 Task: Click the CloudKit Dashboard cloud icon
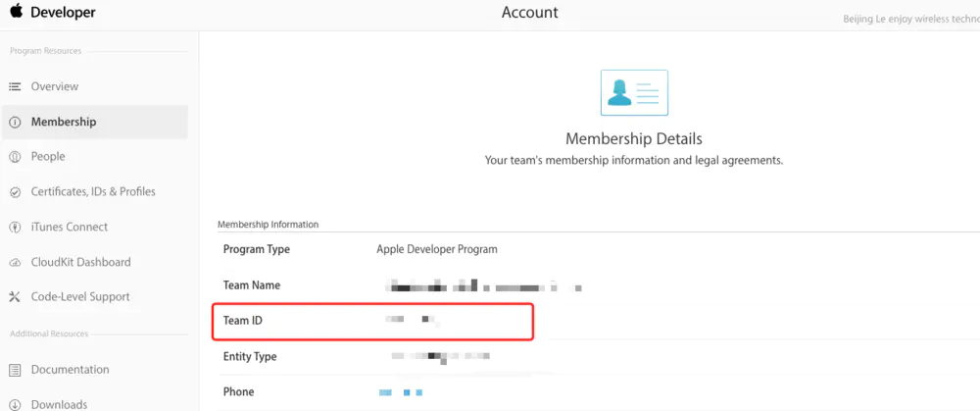[x=15, y=263]
